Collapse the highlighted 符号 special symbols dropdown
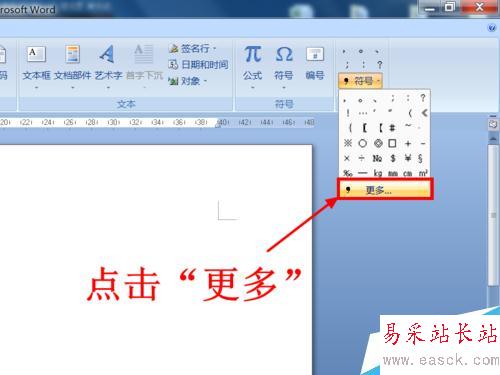 click(360, 81)
